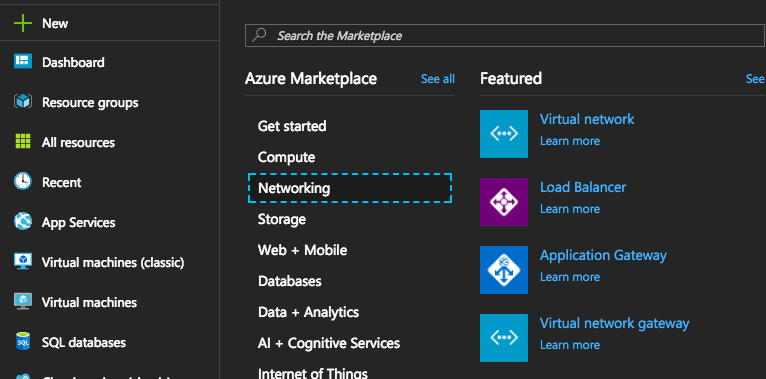This screenshot has width=766, height=379.
Task: Open Learn more under Load Balancer
Action: (570, 209)
